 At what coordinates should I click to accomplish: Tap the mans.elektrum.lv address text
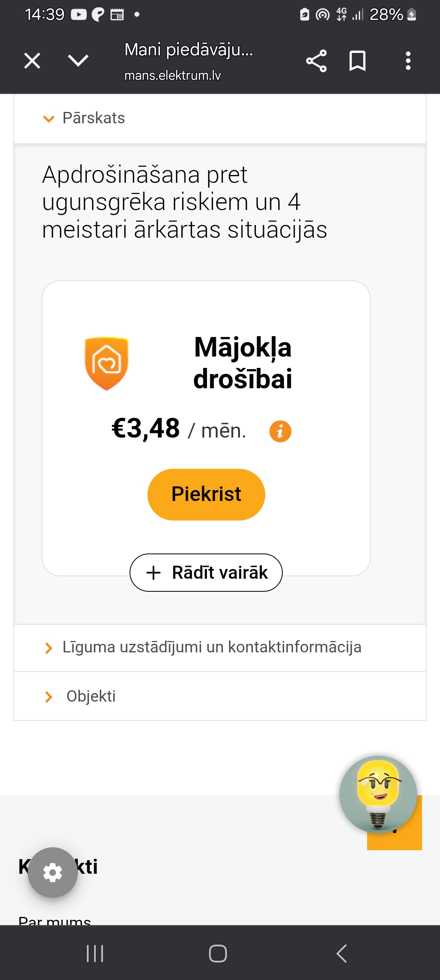[x=172, y=75]
